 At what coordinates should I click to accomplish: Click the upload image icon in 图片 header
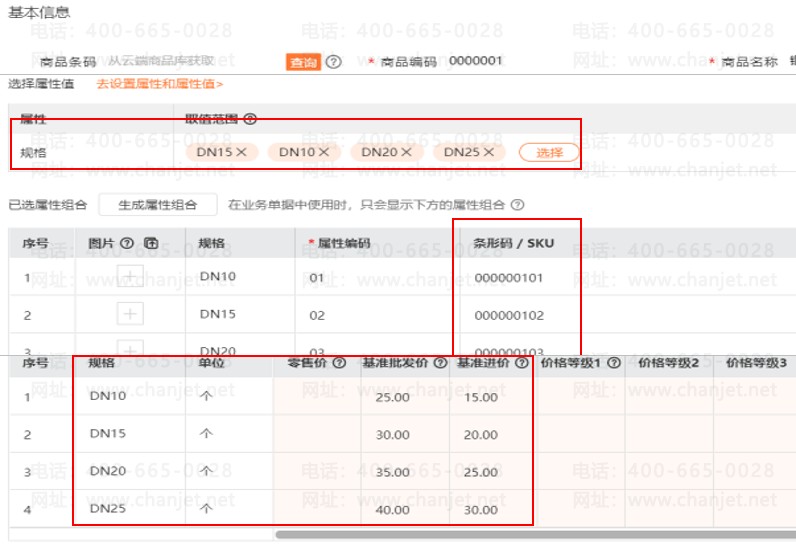(151, 243)
